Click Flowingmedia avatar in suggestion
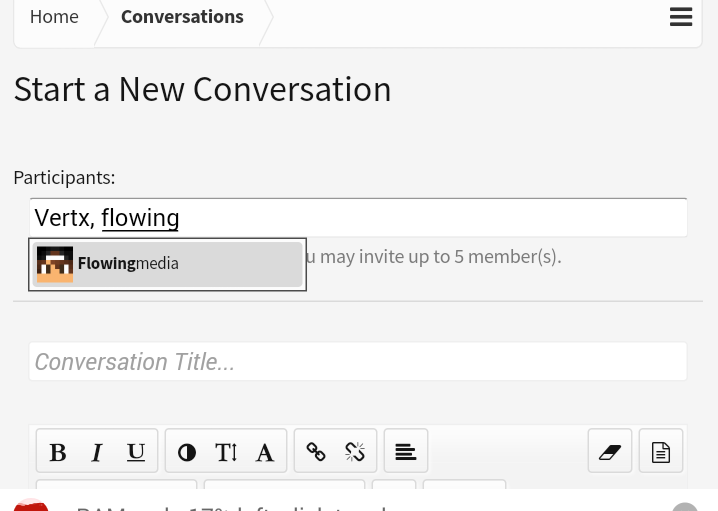This screenshot has height=511, width=718. pyautogui.click(x=55, y=264)
